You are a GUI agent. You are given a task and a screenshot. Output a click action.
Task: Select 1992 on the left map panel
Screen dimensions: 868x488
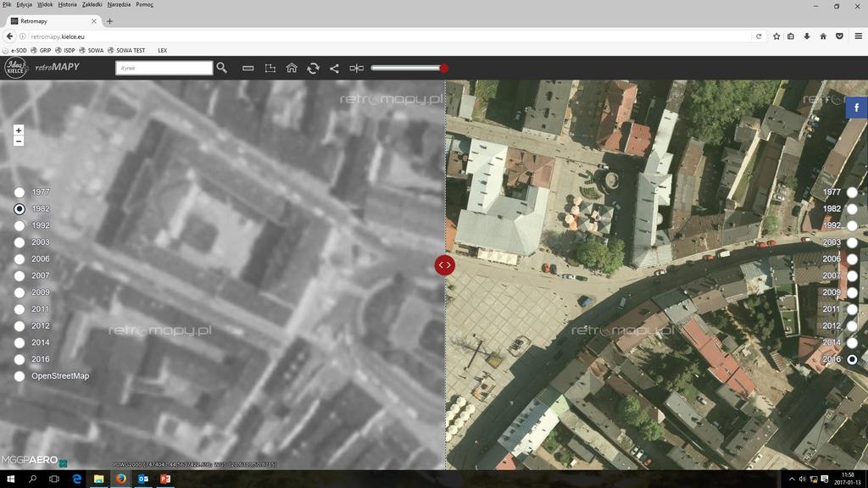(x=19, y=225)
